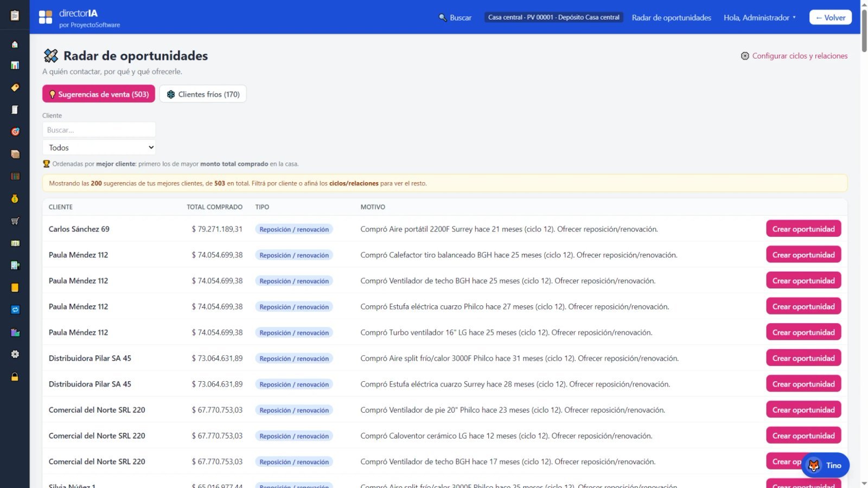Open the Tino fox assistant chat
Screen dimensions: 868x488
[825, 465]
